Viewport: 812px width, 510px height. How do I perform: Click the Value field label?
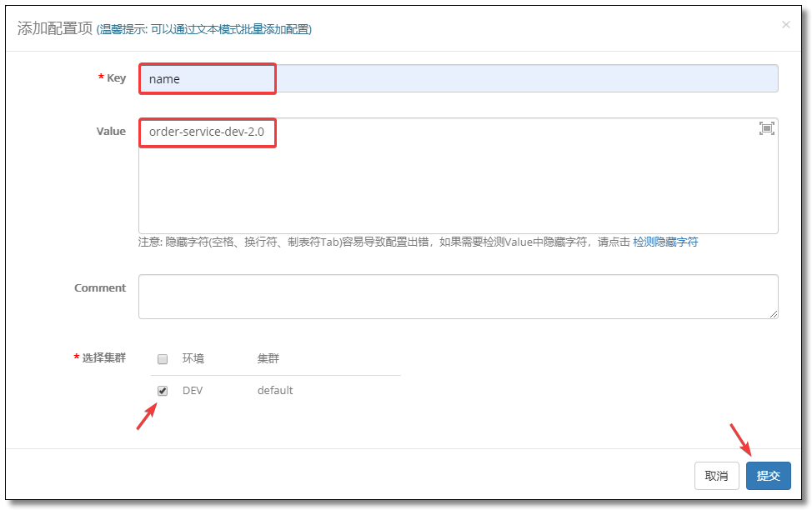pos(111,132)
